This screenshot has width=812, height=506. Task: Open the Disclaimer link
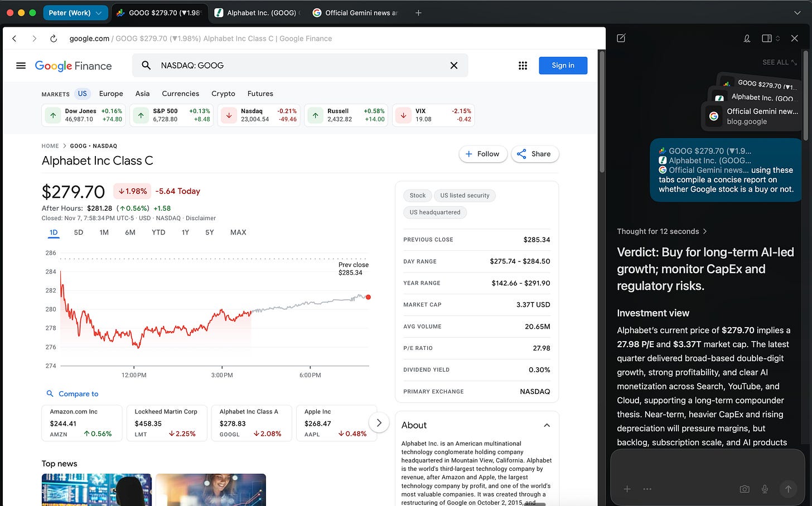201,218
